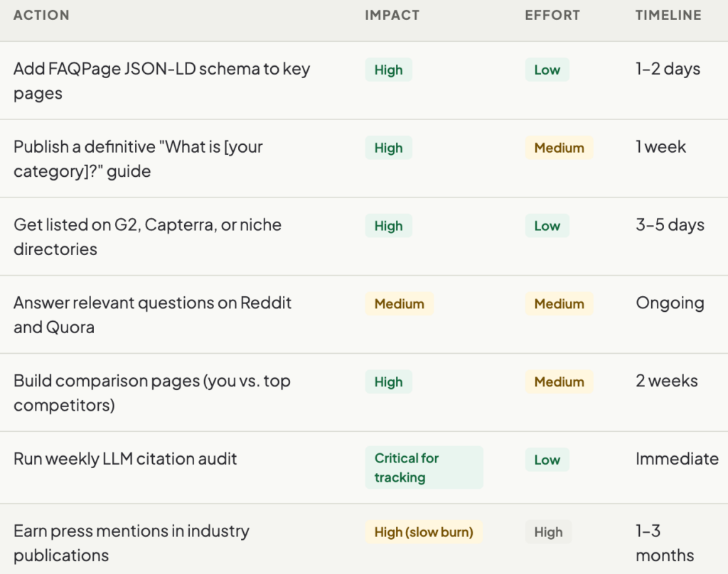
Task: Click the EFFORT column header
Action: pos(552,15)
